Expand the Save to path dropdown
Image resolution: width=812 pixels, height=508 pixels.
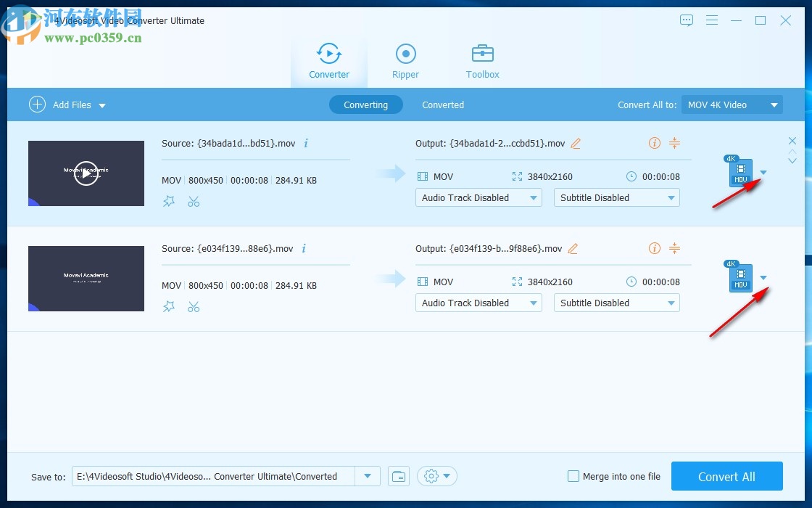click(368, 477)
